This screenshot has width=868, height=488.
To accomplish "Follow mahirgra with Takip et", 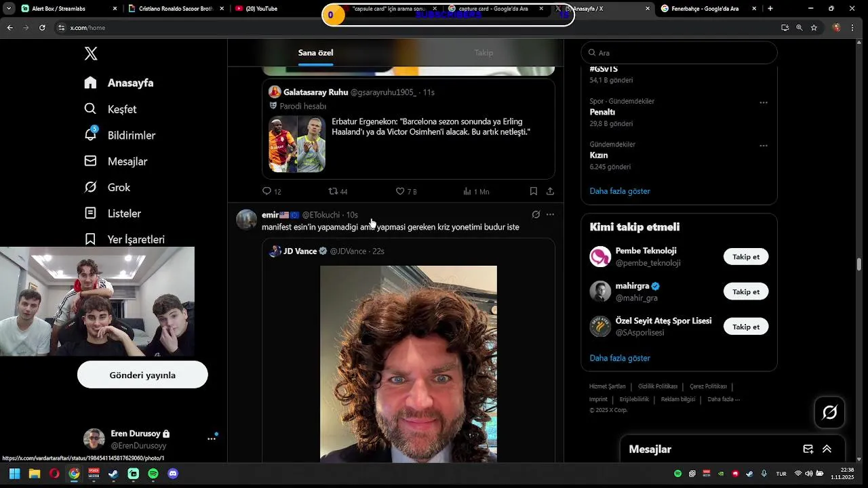I will (746, 292).
